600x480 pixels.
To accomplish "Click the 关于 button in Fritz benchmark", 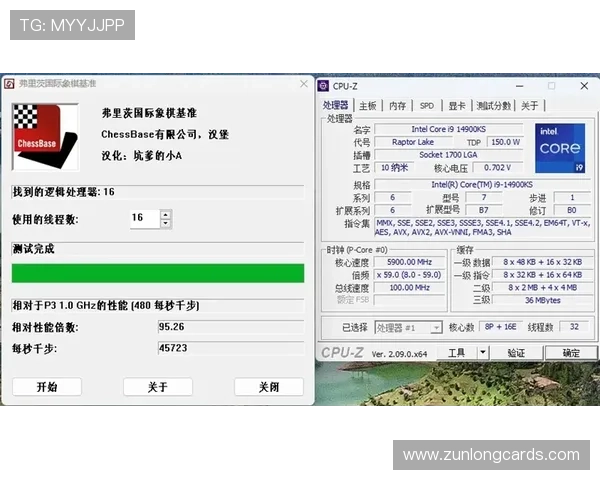I will coord(158,387).
